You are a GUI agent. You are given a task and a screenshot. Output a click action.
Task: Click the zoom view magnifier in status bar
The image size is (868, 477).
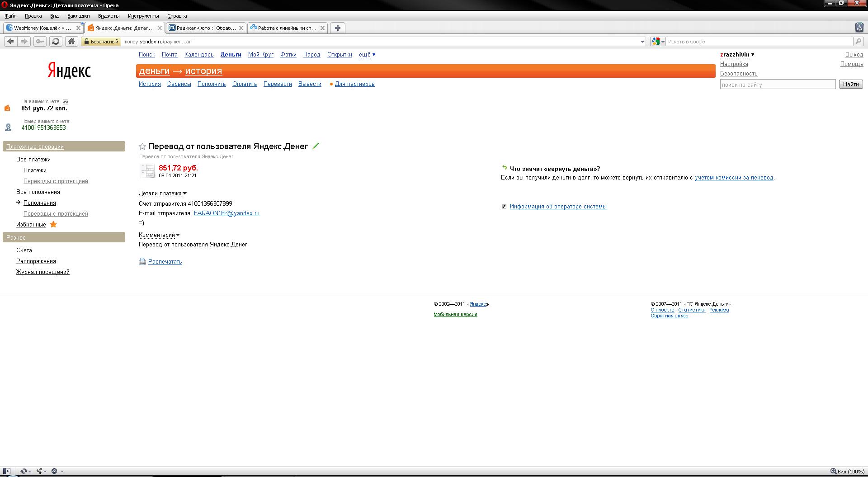[833, 471]
